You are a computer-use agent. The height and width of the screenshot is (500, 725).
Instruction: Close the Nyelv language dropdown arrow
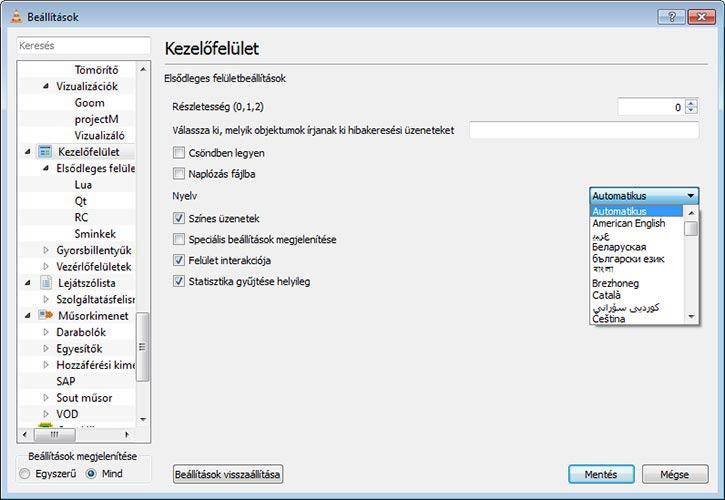[690, 196]
